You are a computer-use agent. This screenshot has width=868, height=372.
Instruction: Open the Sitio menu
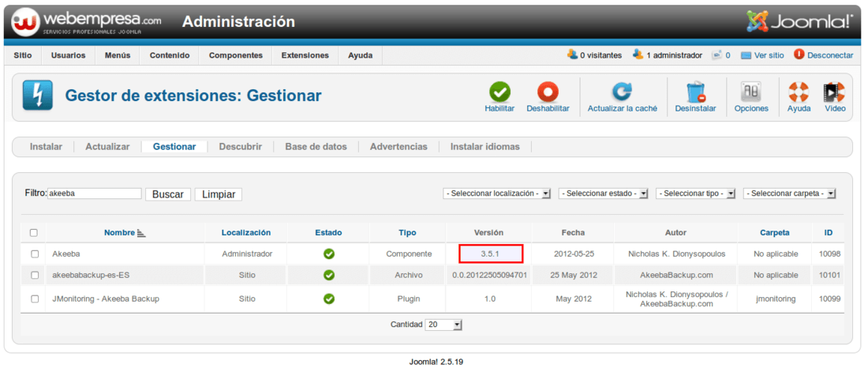pyautogui.click(x=23, y=55)
